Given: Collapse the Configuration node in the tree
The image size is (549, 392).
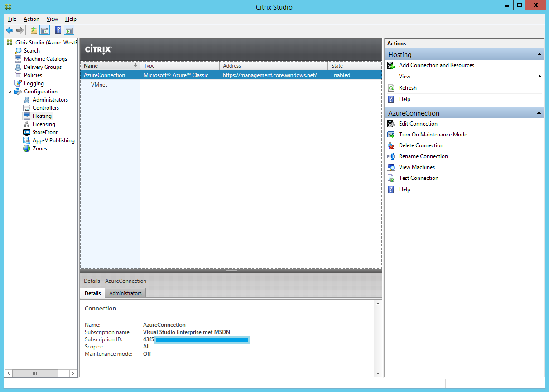Looking at the screenshot, I should [10, 92].
